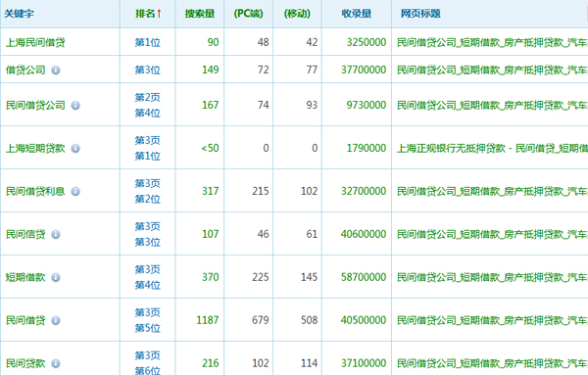Click search volume 317
588x375 pixels.
click(211, 192)
